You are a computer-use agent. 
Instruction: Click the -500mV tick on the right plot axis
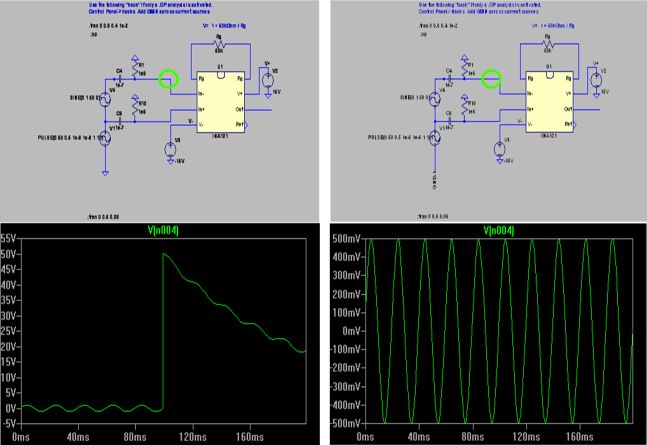pos(346,424)
